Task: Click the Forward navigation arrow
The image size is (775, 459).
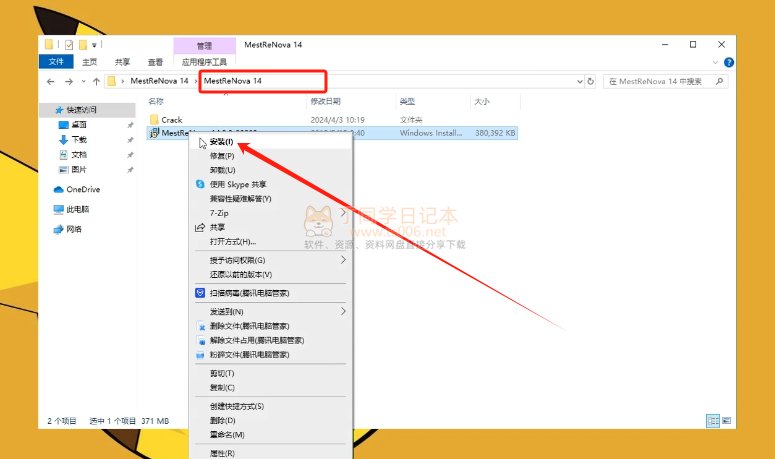Action: (x=69, y=82)
